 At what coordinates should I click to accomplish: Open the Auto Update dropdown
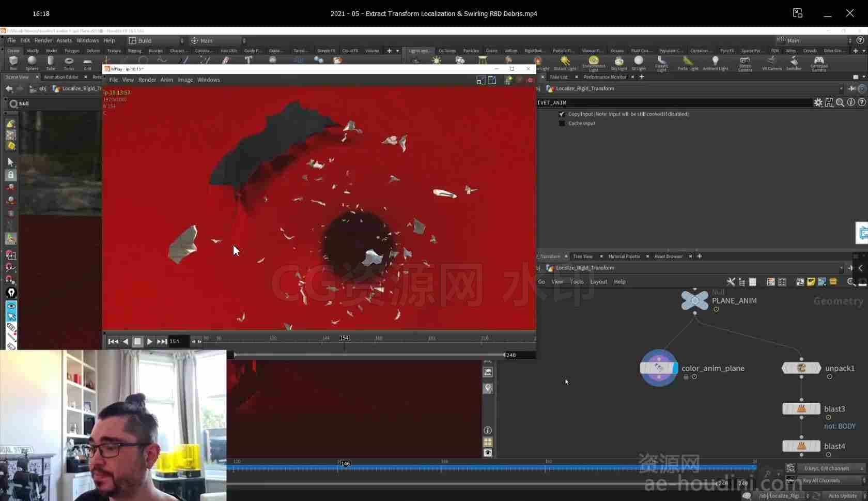[845, 496]
